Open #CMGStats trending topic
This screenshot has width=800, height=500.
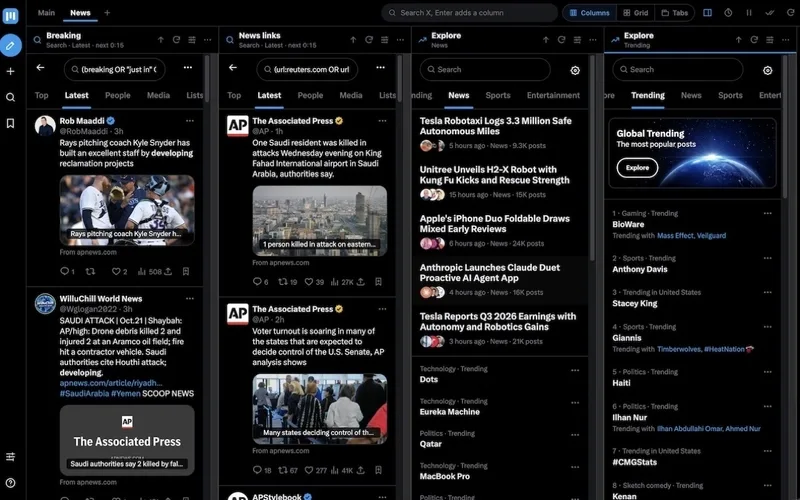click(635, 462)
